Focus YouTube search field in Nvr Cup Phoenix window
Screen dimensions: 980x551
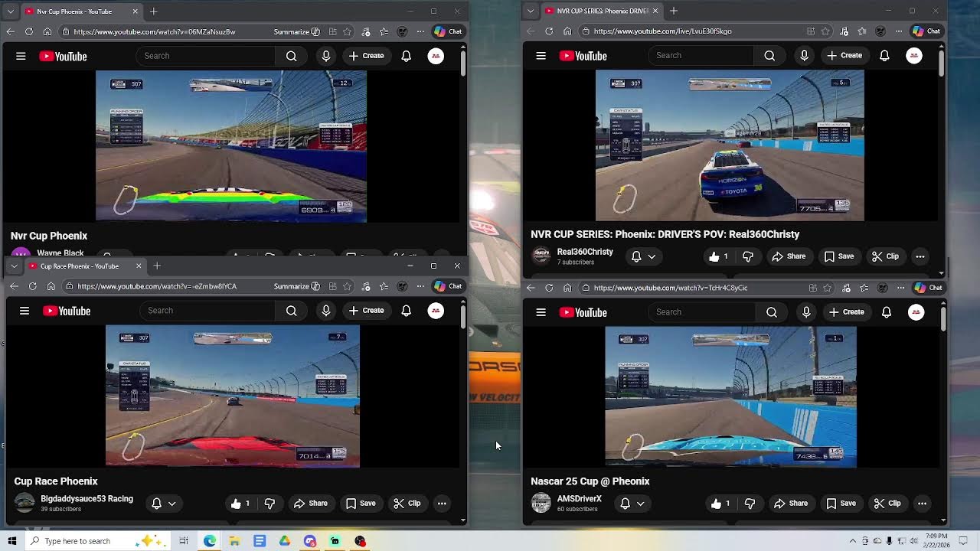pos(205,56)
